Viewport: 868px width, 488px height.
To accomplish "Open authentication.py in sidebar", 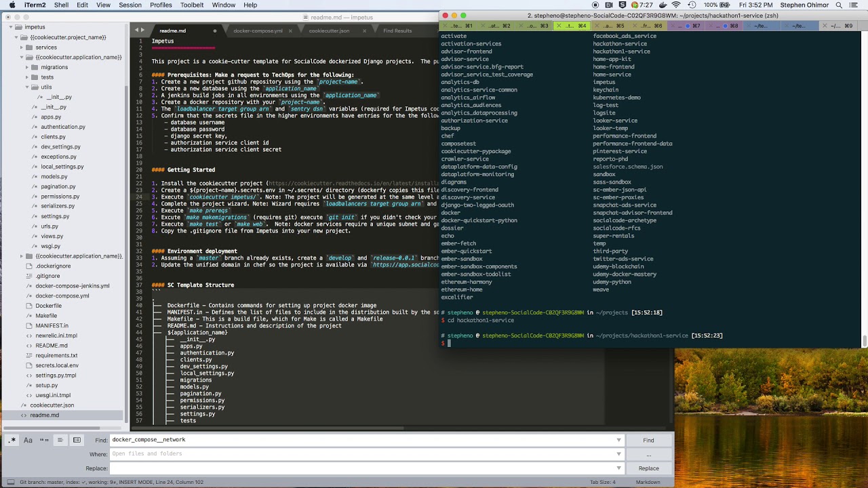I will 63,127.
